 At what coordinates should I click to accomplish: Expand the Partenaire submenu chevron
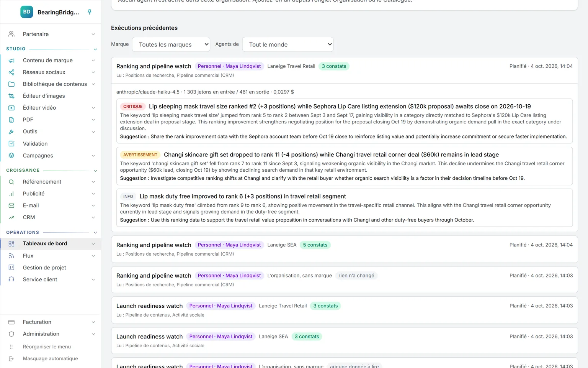click(x=93, y=34)
